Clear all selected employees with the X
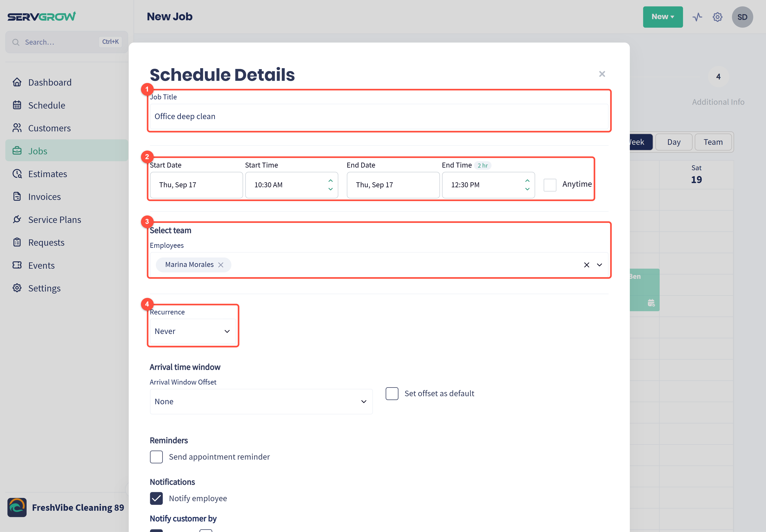The width and height of the screenshot is (766, 532). click(587, 265)
